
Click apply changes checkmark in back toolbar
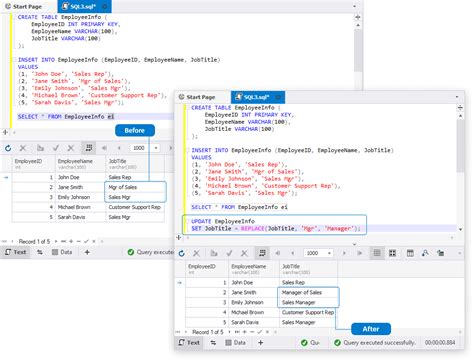click(x=56, y=148)
